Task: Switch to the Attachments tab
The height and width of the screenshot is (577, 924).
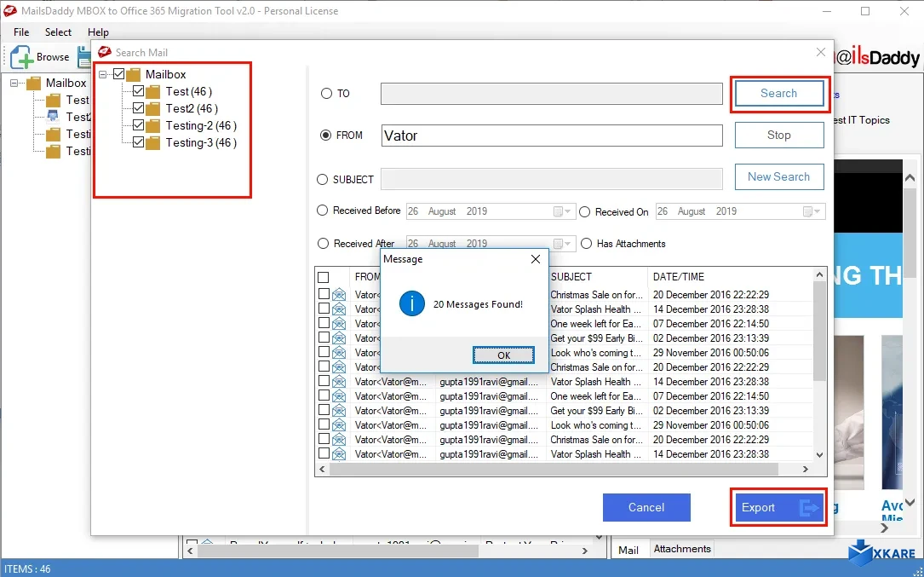Action: click(681, 548)
